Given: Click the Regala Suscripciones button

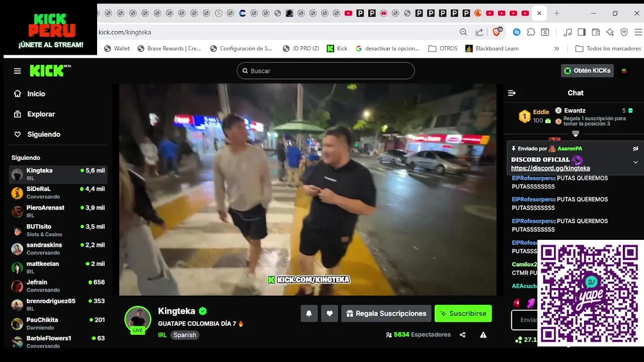Looking at the screenshot, I should 386,313.
